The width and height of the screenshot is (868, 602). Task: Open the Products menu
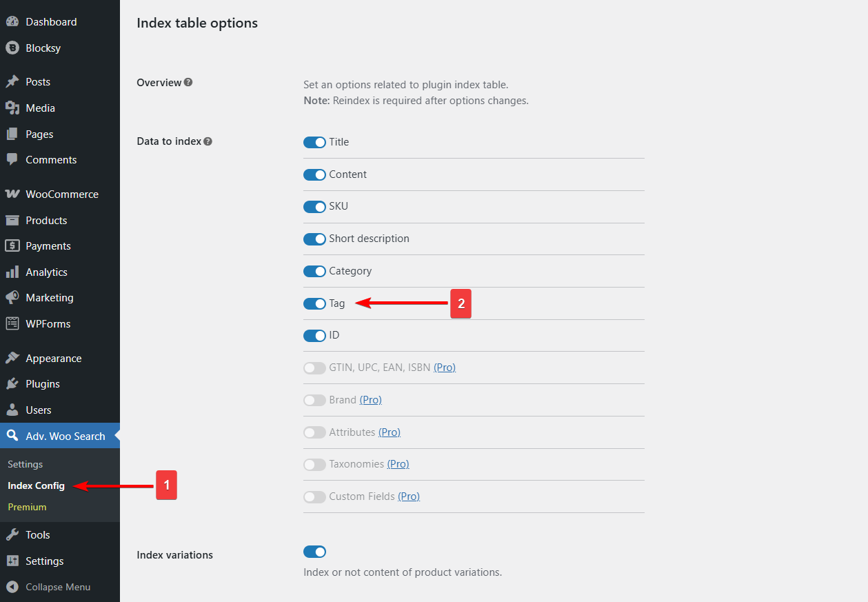[46, 221]
